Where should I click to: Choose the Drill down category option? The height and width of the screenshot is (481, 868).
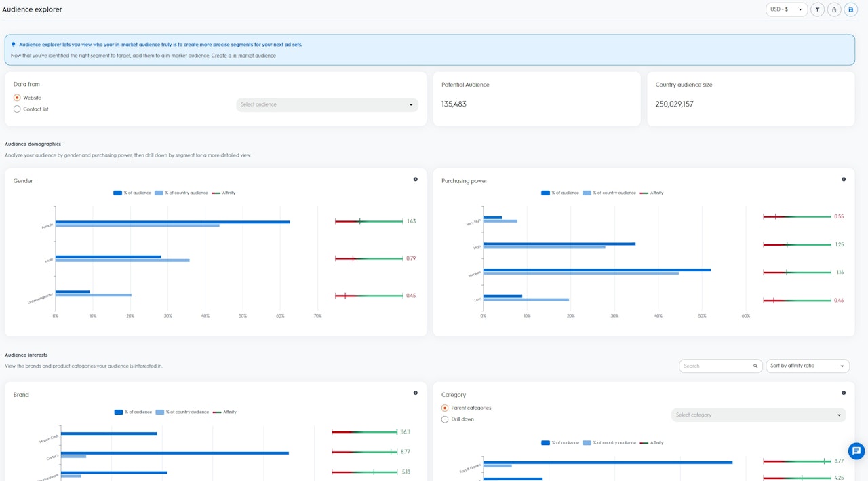445,419
